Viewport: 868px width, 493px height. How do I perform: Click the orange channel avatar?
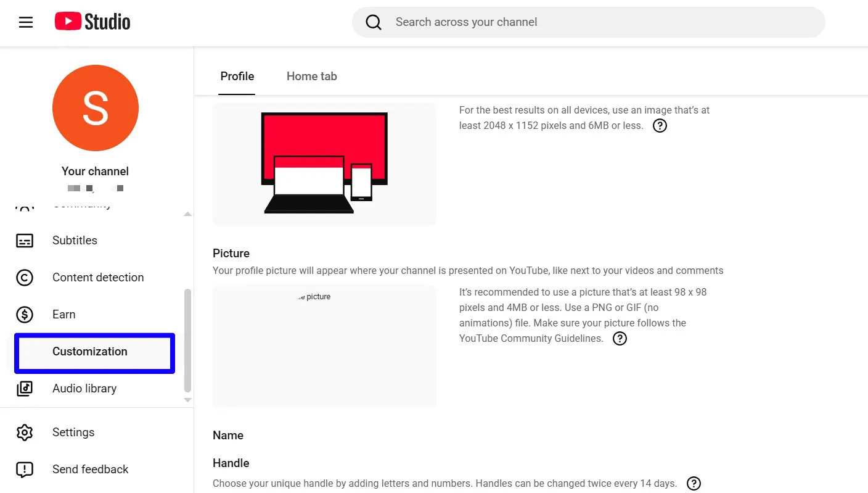click(x=96, y=108)
